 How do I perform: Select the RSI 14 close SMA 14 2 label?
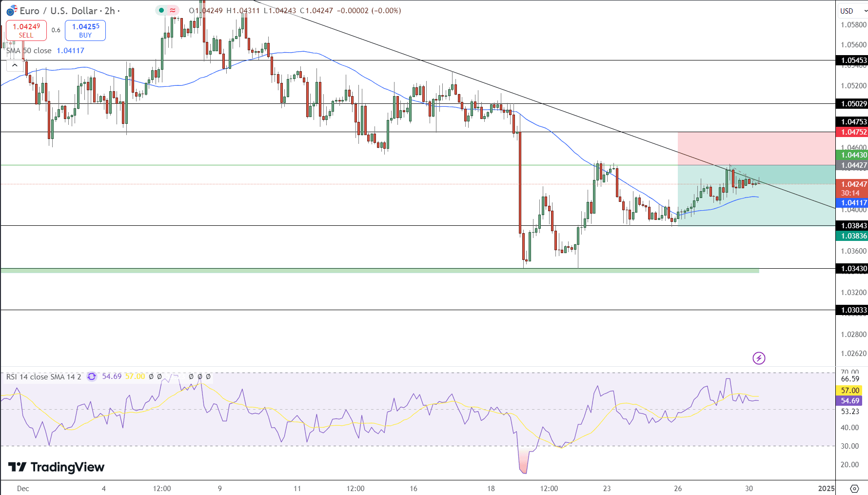pyautogui.click(x=44, y=377)
